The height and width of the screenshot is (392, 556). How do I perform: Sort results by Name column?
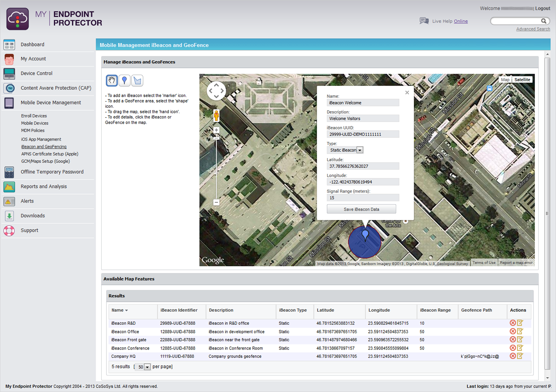tap(119, 310)
